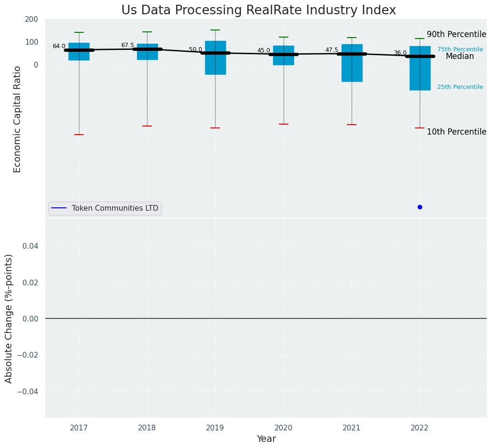Click the chart title Us Data Processing
The image size is (492, 448).
258,10
